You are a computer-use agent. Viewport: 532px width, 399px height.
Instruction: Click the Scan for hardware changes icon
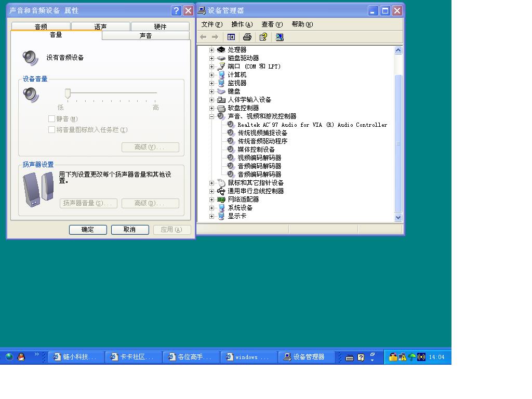click(280, 37)
